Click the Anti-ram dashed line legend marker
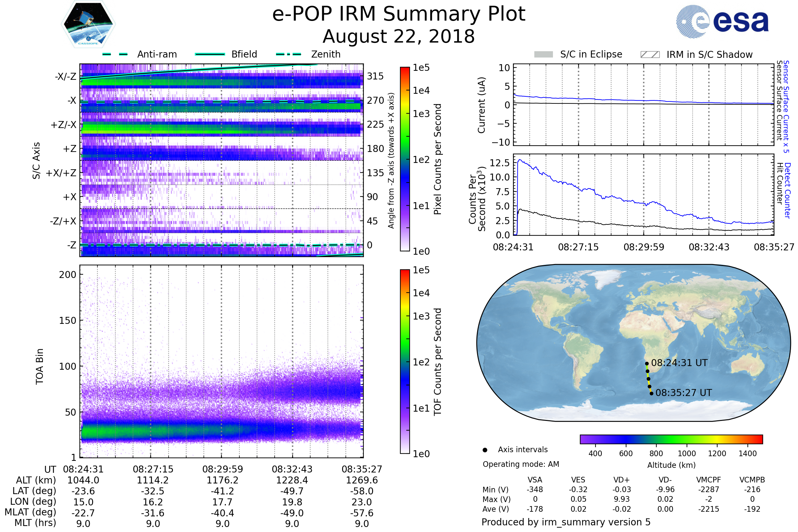The image size is (798, 532). (x=115, y=54)
